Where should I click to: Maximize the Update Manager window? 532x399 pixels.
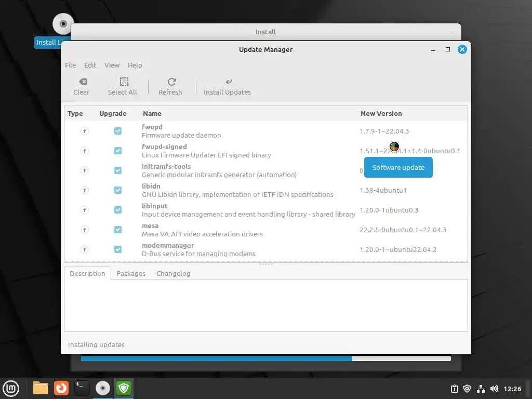tap(448, 49)
